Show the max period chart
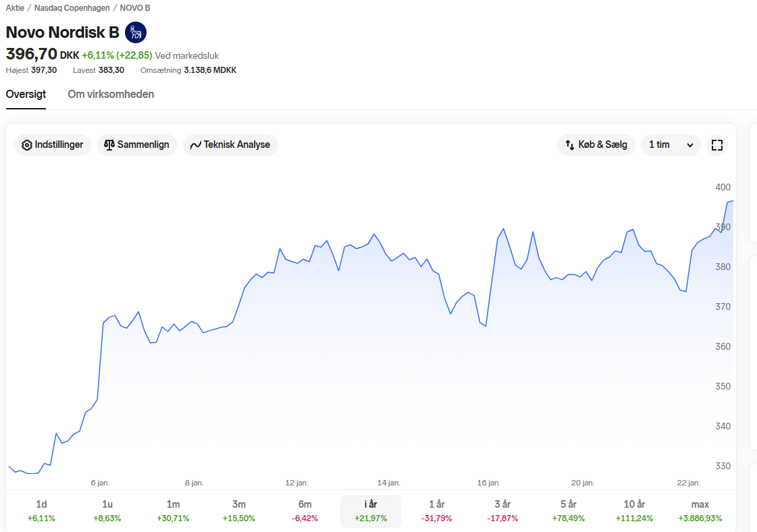 (700, 511)
